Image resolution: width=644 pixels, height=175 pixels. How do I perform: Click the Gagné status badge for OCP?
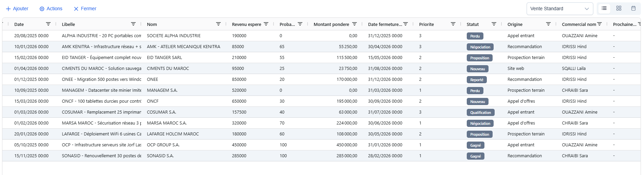point(475,145)
